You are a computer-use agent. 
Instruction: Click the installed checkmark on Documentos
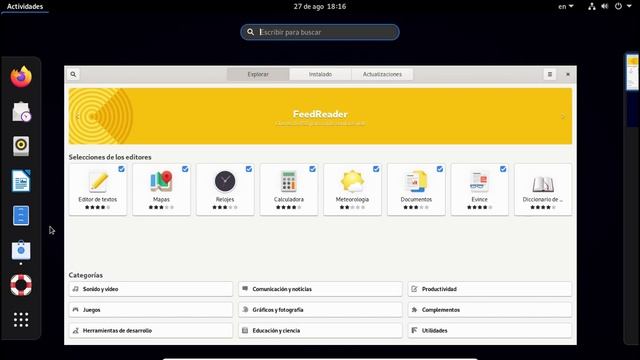[x=440, y=169]
